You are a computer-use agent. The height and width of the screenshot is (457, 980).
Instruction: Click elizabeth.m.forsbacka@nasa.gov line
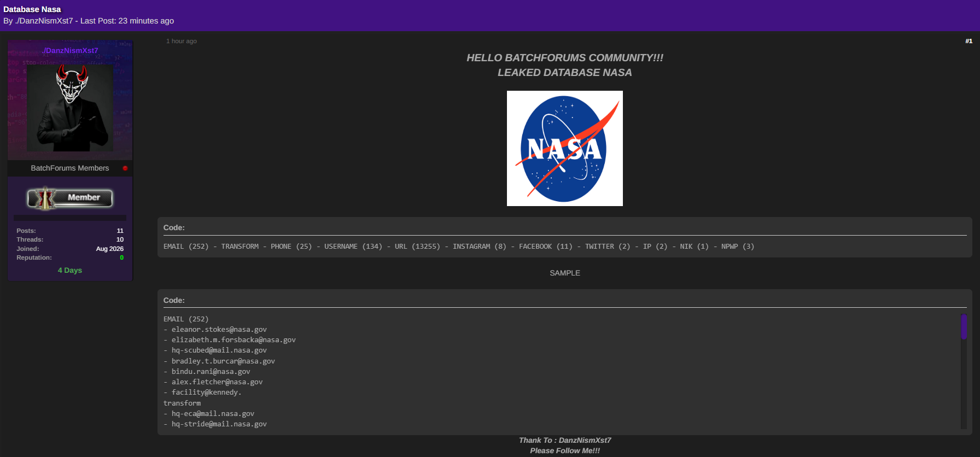[234, 340]
